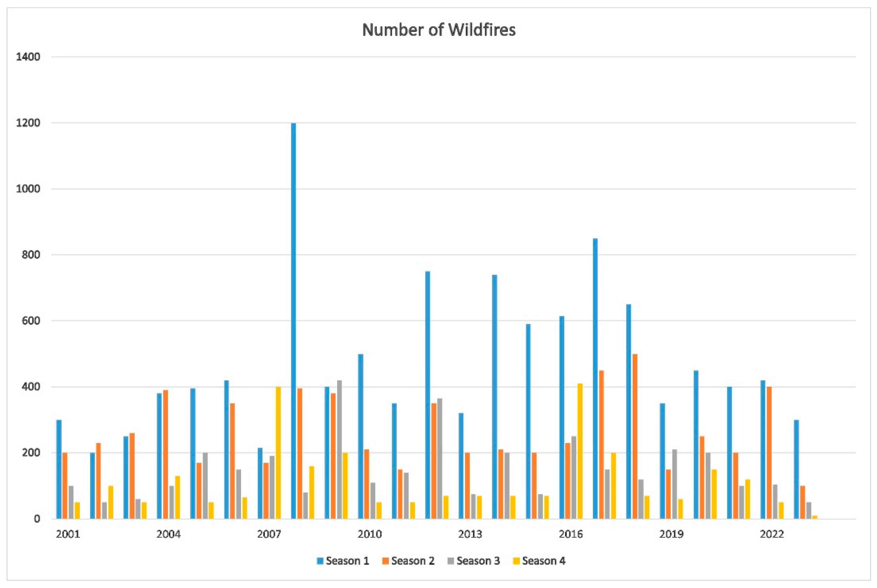Click the 2004 x-axis label
Viewport: 877px width, 588px height.
(168, 534)
